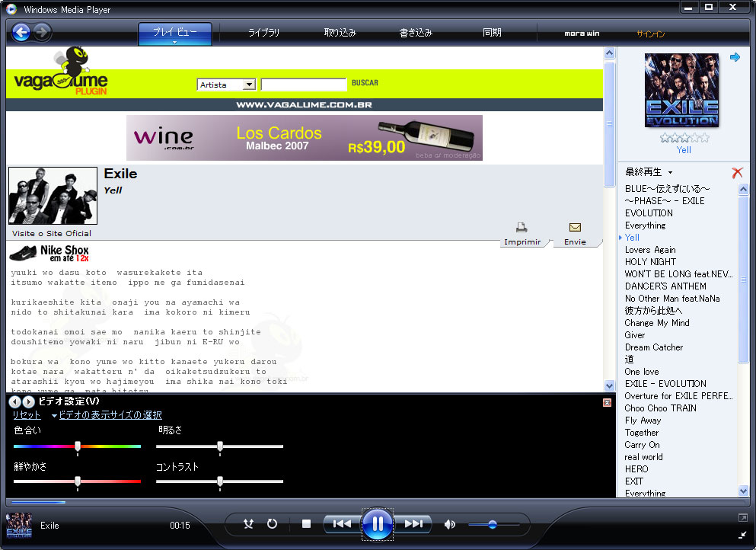
Task: Click the blue arrow beside album art
Action: pyautogui.click(x=735, y=57)
